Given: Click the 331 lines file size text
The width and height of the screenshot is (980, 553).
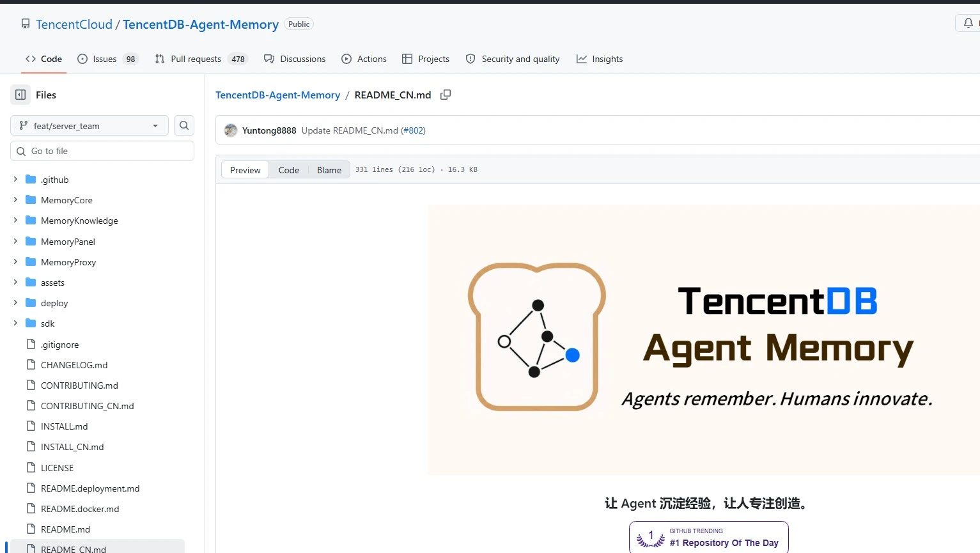Looking at the screenshot, I should click(x=416, y=169).
